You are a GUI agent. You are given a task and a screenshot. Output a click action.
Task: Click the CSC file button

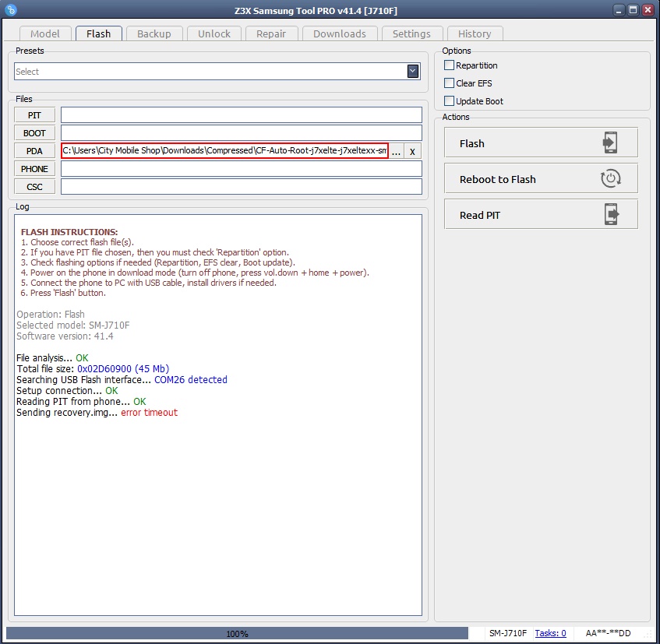click(34, 187)
